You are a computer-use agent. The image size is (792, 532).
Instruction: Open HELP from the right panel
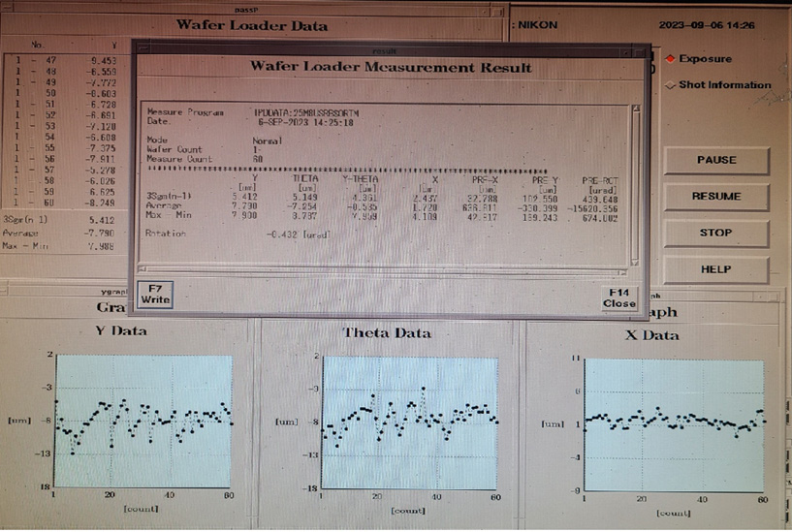(x=715, y=269)
